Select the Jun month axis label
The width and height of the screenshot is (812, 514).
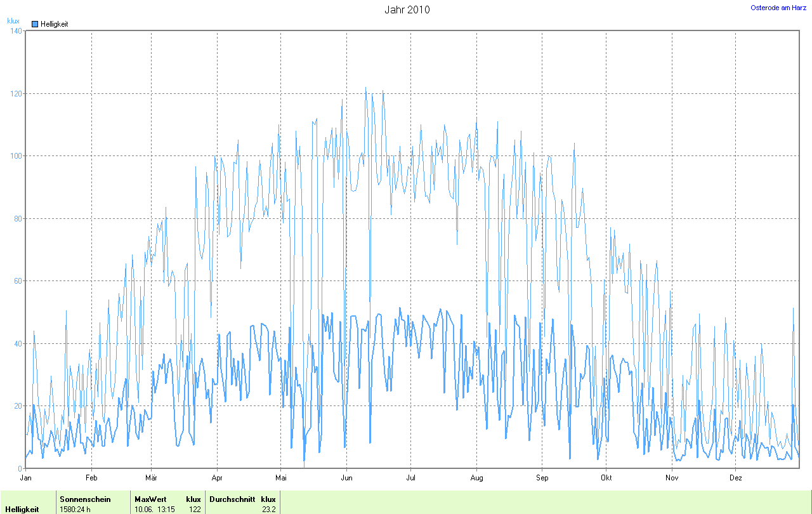coord(346,478)
